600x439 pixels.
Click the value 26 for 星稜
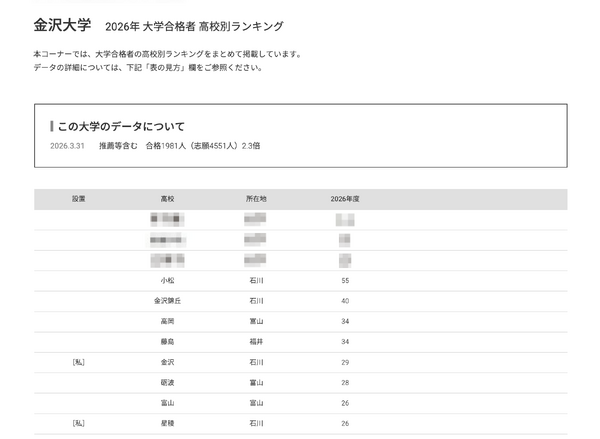coord(345,423)
